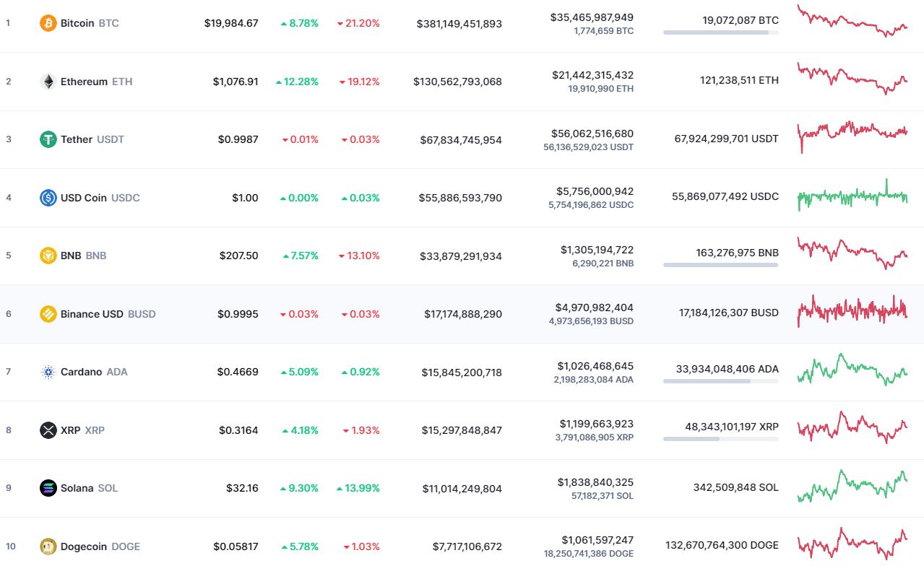Click the Ethereum diamond logo icon
Image resolution: width=924 pixels, height=566 pixels.
tap(48, 82)
